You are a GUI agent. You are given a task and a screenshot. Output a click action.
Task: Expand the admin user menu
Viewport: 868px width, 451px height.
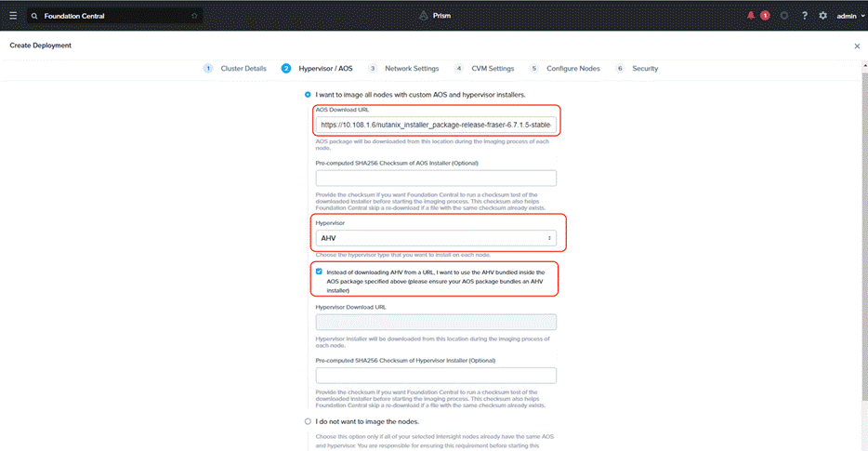[850, 16]
